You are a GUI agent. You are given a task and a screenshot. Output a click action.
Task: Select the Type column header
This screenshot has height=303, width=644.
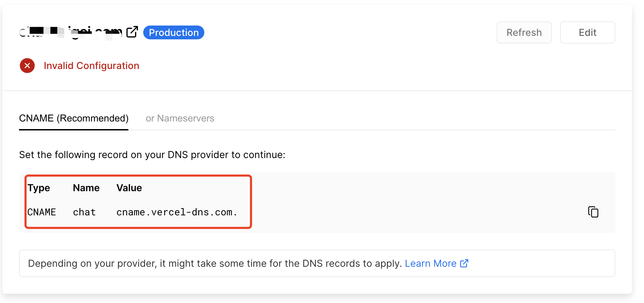(x=39, y=188)
